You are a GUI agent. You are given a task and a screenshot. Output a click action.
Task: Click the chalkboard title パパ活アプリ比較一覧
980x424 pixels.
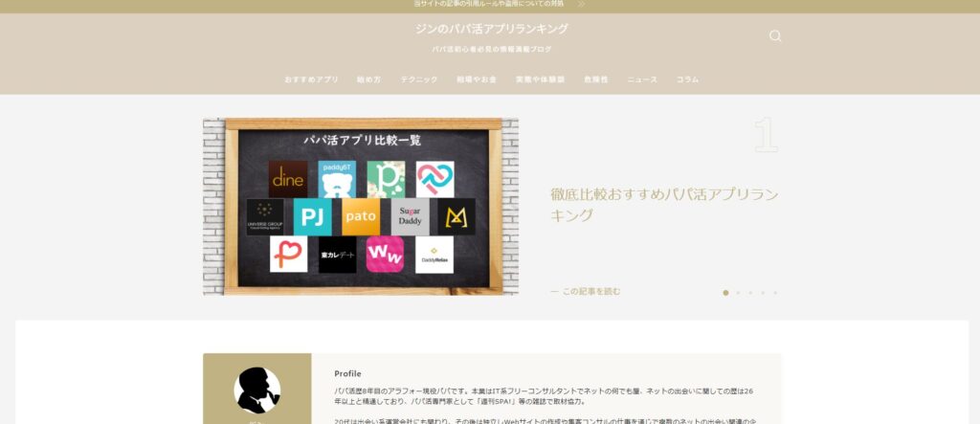tap(363, 140)
